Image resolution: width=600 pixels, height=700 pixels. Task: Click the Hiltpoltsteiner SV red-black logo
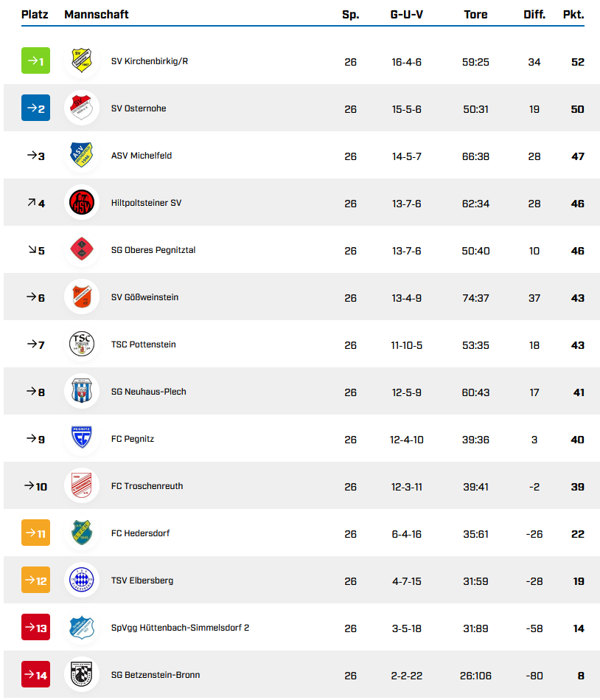click(82, 202)
